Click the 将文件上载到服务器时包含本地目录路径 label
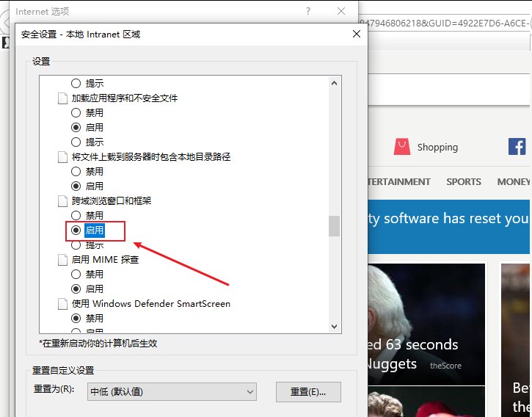The width and height of the screenshot is (532, 417). click(x=151, y=157)
